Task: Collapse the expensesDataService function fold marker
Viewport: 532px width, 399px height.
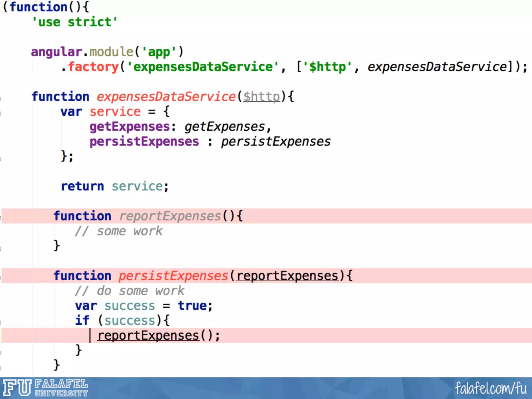Action: point(1,98)
